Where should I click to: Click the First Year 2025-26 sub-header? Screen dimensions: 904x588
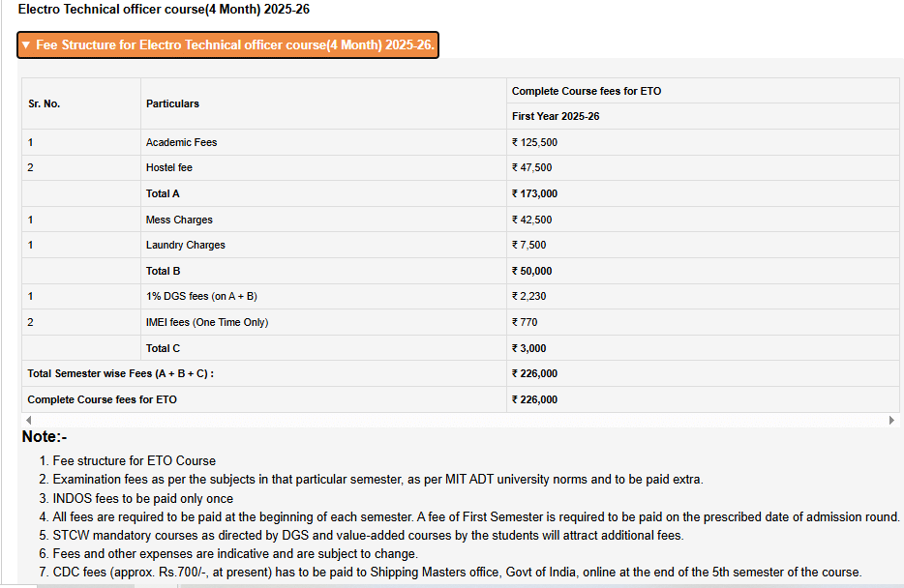(556, 116)
